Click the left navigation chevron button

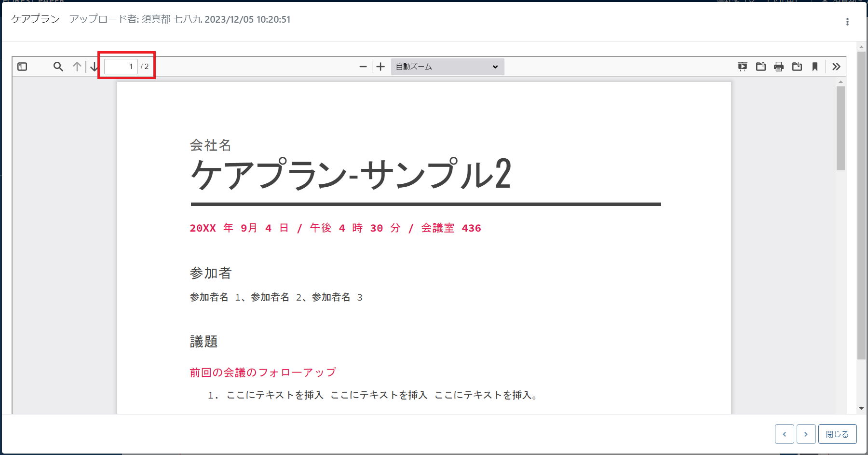(785, 434)
